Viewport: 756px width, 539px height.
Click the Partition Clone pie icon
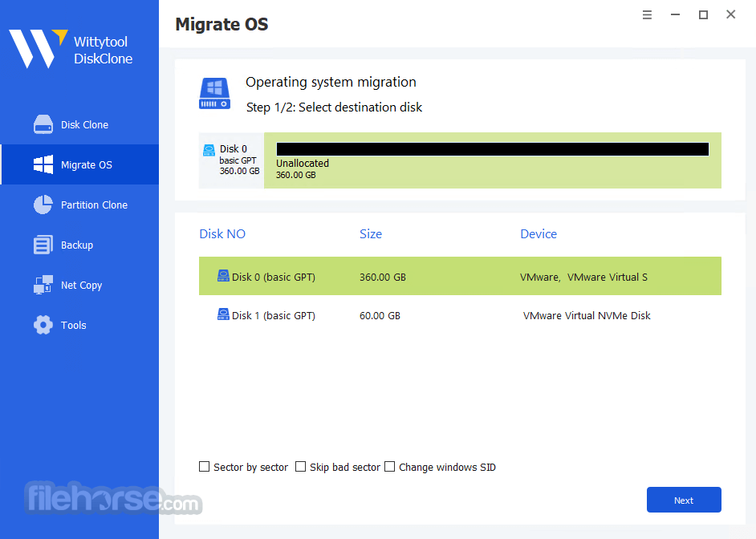point(43,205)
